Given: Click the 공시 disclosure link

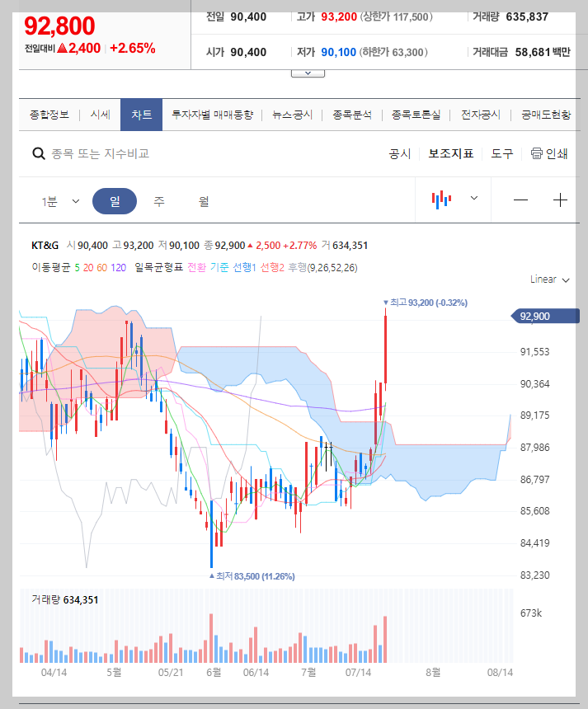Looking at the screenshot, I should [399, 153].
